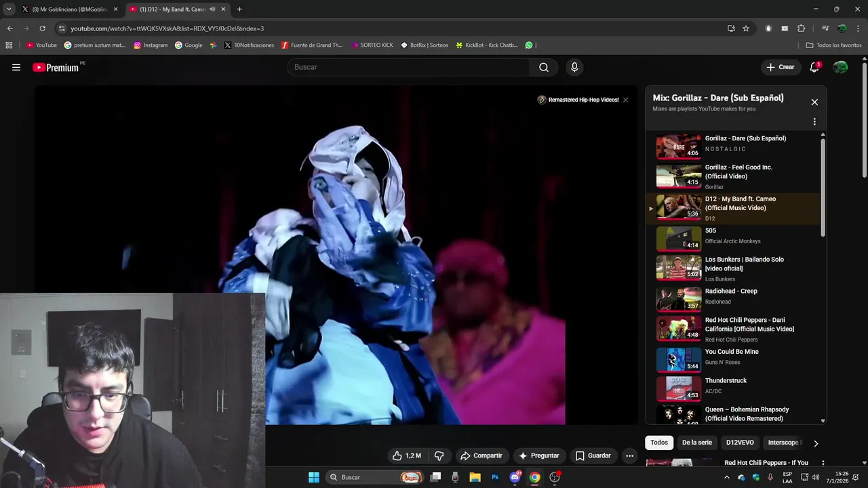
Task: Show hidden system tray icons
Action: 727,477
